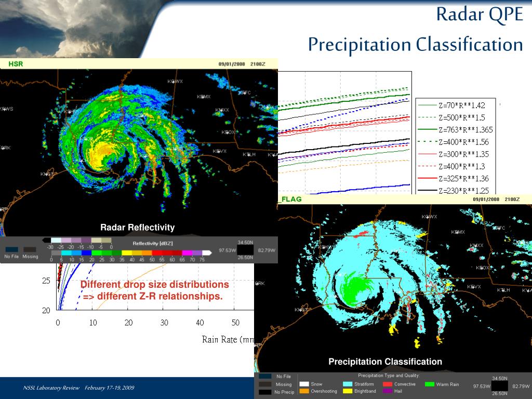Click the KMXX station label on the HSR map
Viewport: 532px width, 399px height.
[x=222, y=110]
